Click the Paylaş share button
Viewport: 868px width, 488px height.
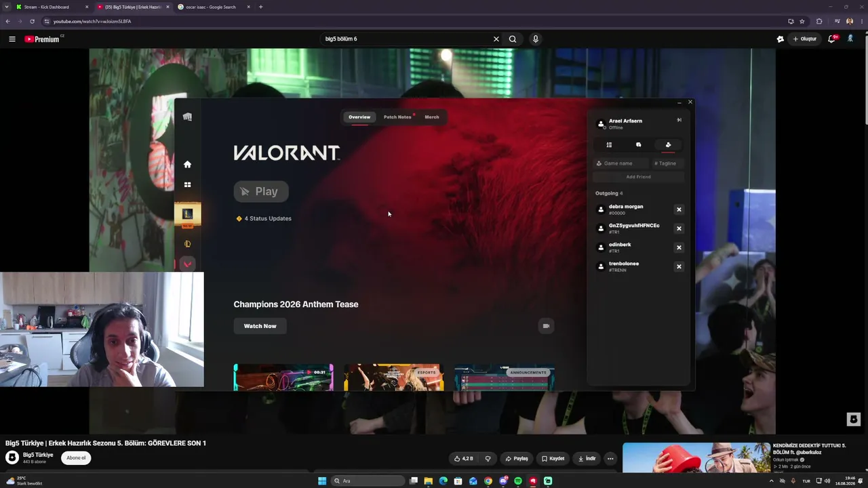point(517,459)
